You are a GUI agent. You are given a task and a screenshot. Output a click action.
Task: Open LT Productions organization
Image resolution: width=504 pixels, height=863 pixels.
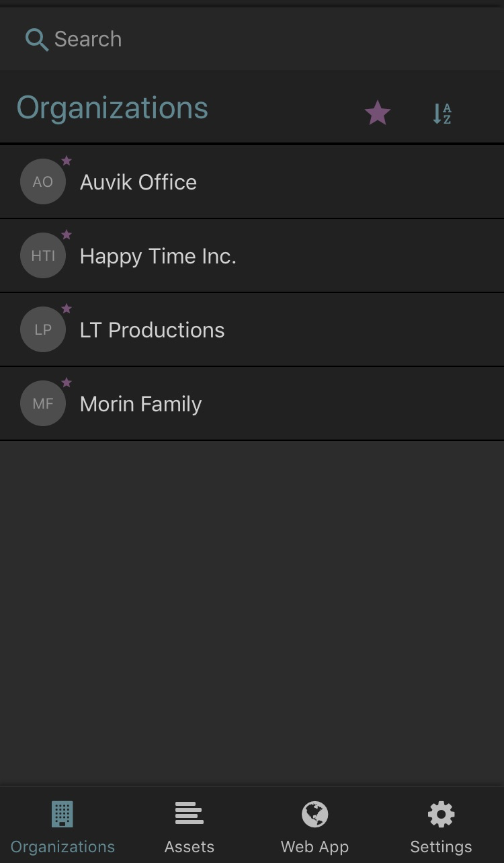click(152, 330)
